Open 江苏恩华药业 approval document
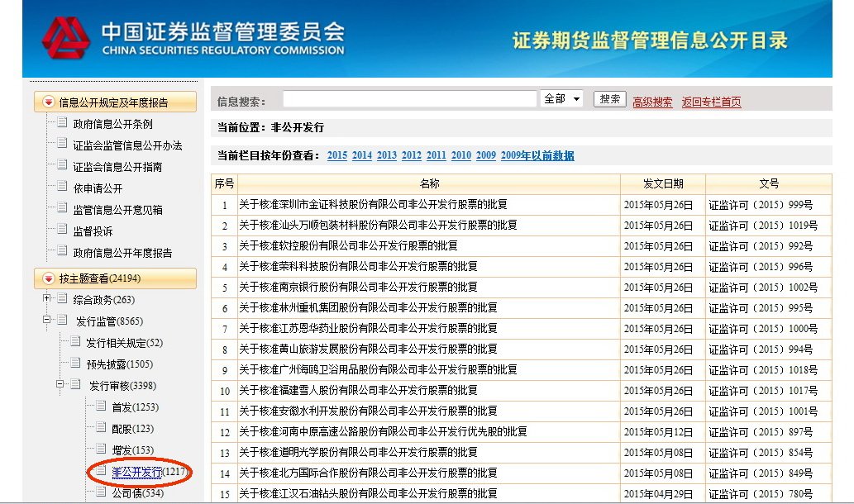The width and height of the screenshot is (854, 504). (x=368, y=329)
